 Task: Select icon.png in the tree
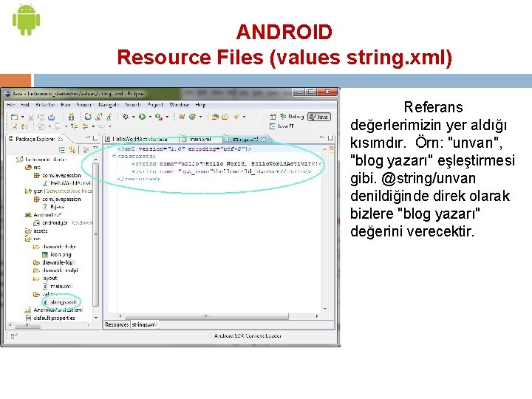57,254
